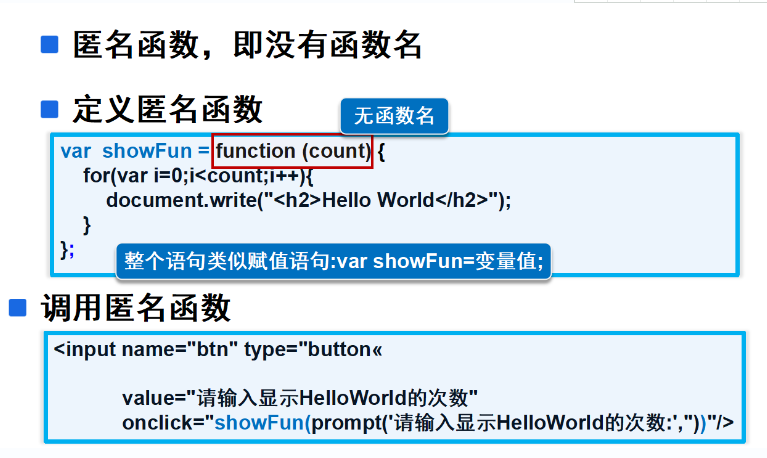Click the "for(var i=0;i<count;i++){" code line
Screen dimensions: 767x458
198,175
